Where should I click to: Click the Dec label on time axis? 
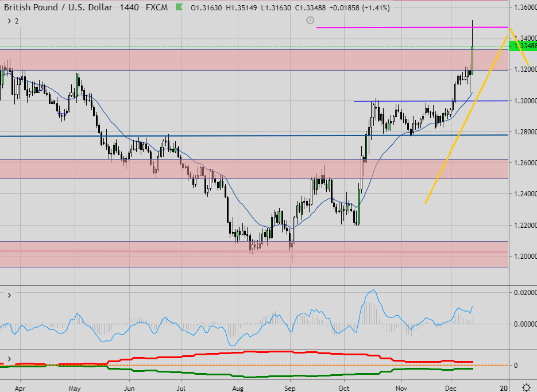point(451,388)
